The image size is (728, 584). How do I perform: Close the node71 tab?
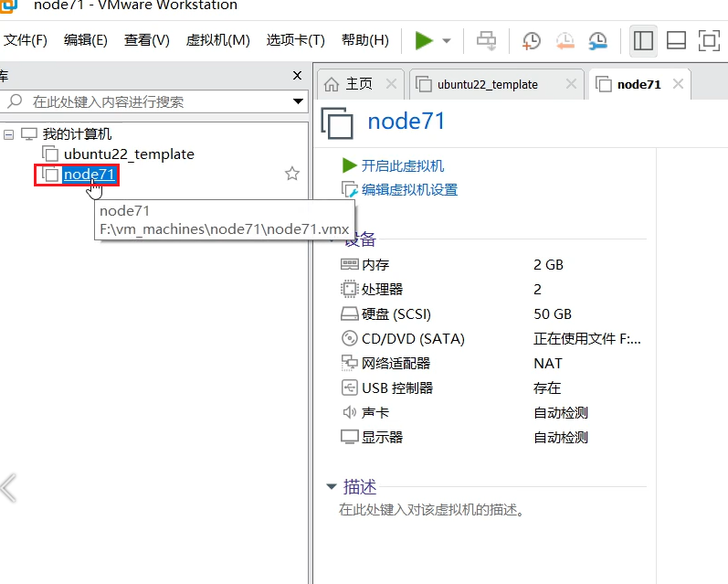point(678,84)
